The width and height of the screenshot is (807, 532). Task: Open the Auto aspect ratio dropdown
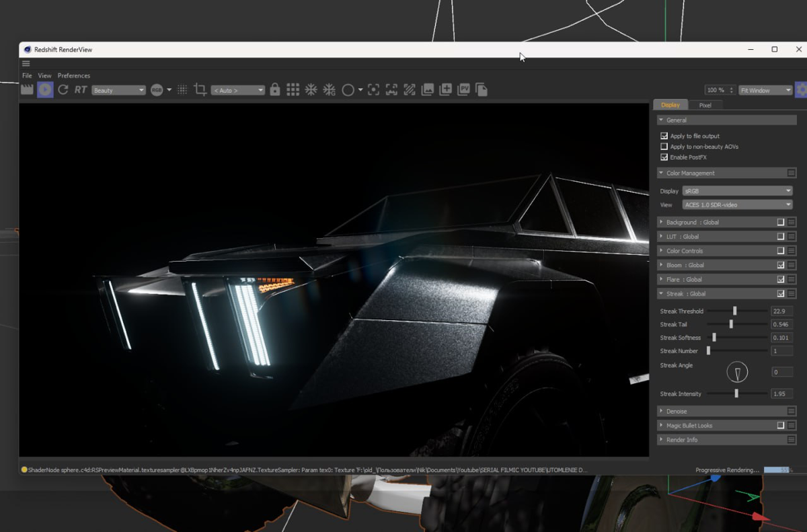238,90
